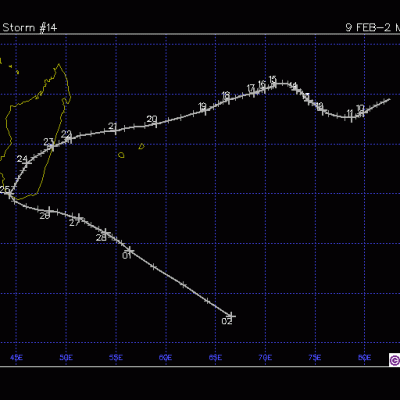Select the track marker labeled 28
Image resolution: width=400 pixels, height=400 pixels.
click(x=105, y=232)
